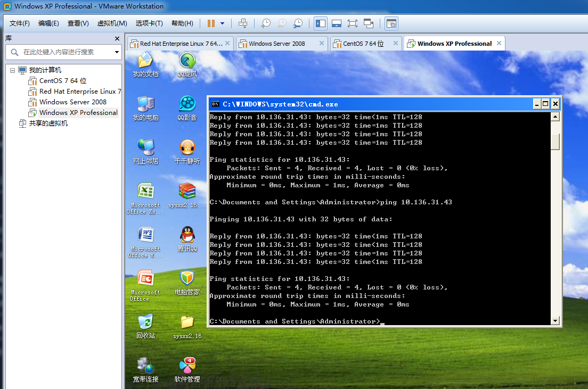Click the sysxx2.16 archive desktop icon

[x=187, y=195]
